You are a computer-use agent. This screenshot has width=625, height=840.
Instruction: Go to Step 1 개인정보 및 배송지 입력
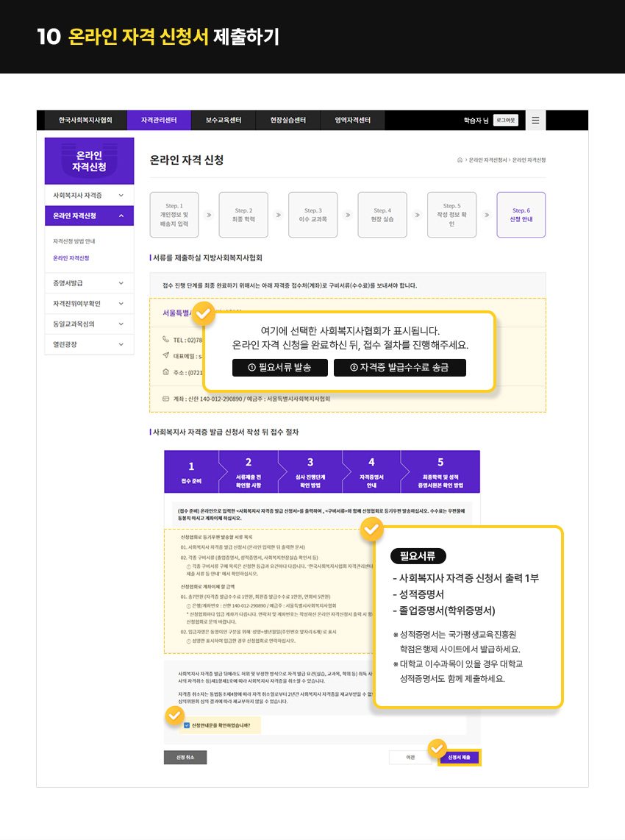click(x=174, y=215)
